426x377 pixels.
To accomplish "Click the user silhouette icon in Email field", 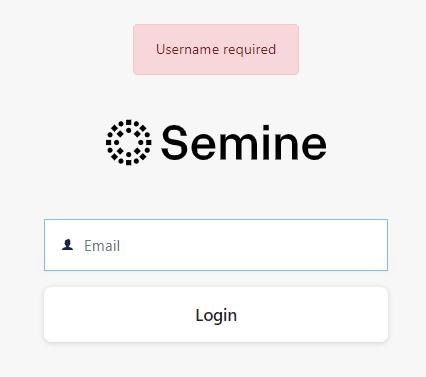I will pyautogui.click(x=68, y=245).
